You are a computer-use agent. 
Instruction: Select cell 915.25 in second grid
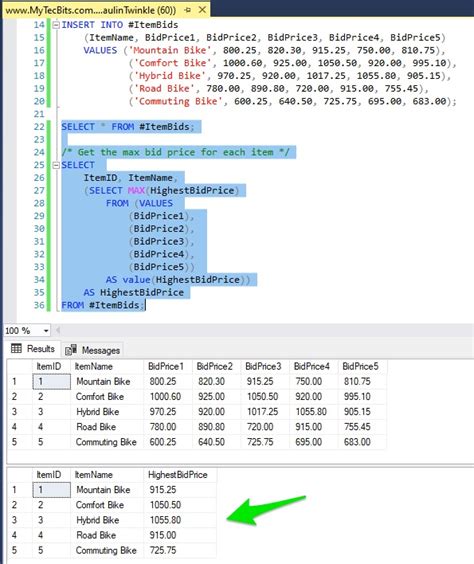(x=180, y=490)
